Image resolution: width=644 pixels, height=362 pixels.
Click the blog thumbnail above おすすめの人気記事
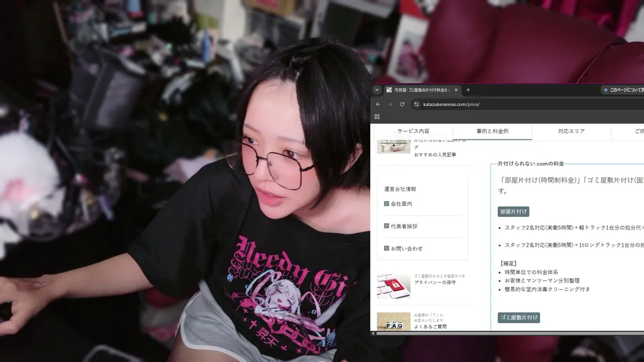[393, 146]
